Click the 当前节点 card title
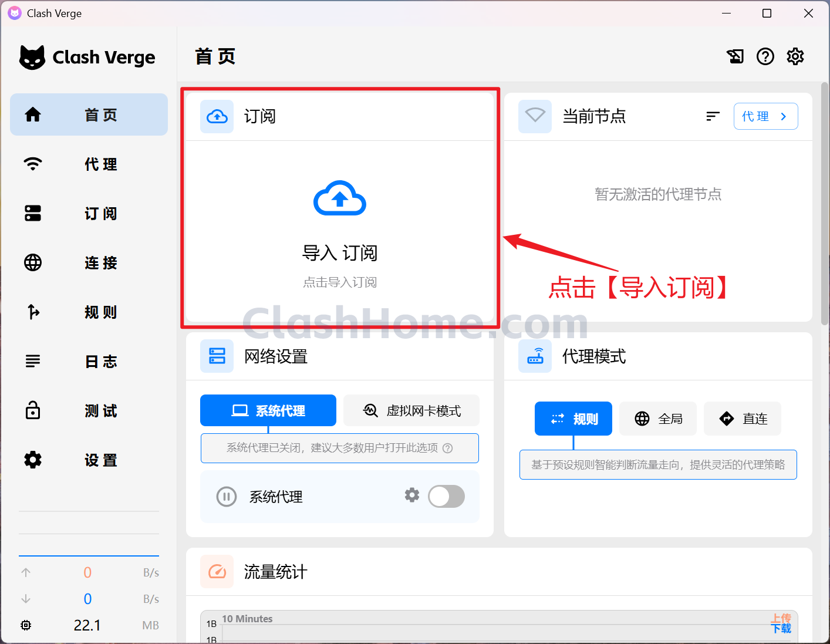The width and height of the screenshot is (830, 644). (x=594, y=116)
